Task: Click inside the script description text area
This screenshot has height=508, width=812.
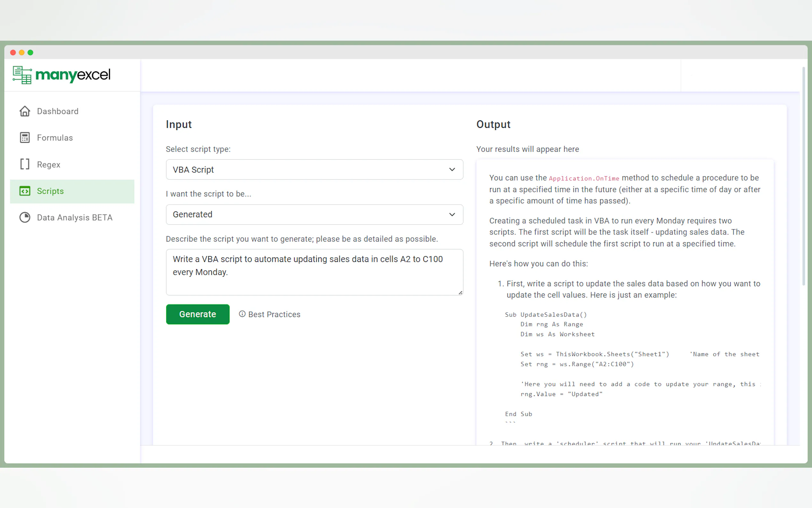Action: click(x=314, y=272)
